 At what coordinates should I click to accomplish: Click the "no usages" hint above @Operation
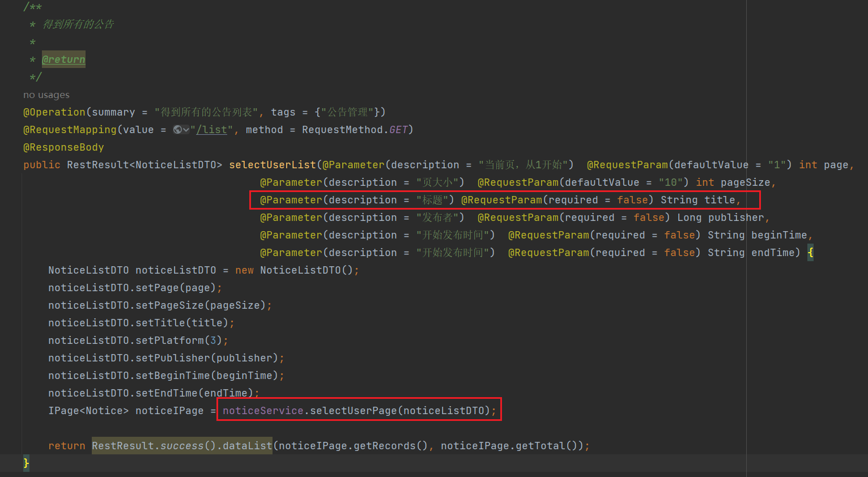tap(46, 95)
